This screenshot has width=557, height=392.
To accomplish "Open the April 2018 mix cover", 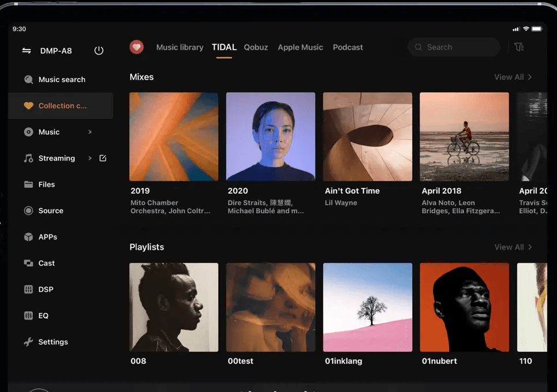I will coord(464,137).
